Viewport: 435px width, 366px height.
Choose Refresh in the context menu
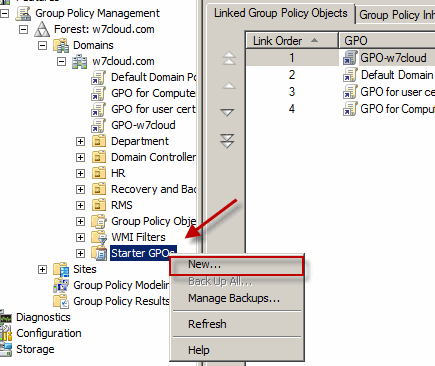click(x=237, y=324)
